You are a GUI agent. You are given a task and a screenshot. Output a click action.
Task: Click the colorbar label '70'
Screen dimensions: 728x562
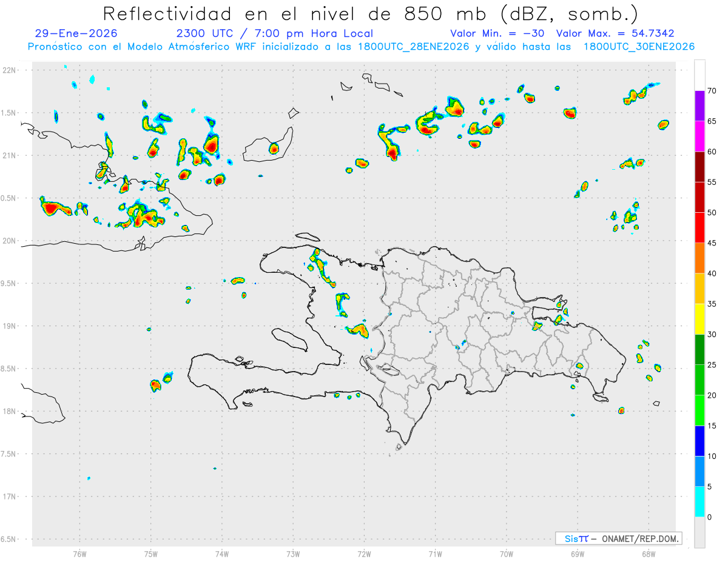(x=712, y=91)
